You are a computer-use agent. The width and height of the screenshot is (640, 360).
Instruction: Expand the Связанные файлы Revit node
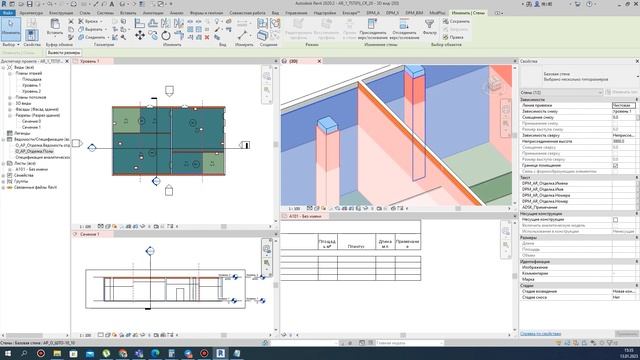(4, 187)
